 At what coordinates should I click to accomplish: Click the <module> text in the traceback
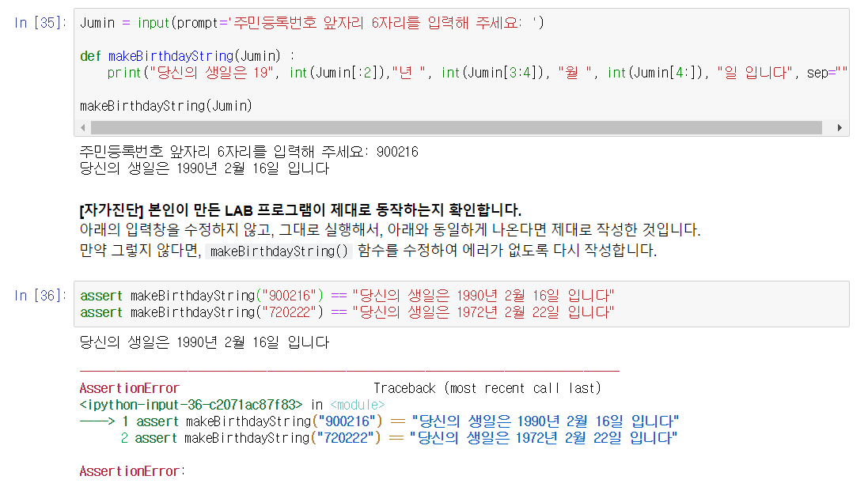coord(358,405)
